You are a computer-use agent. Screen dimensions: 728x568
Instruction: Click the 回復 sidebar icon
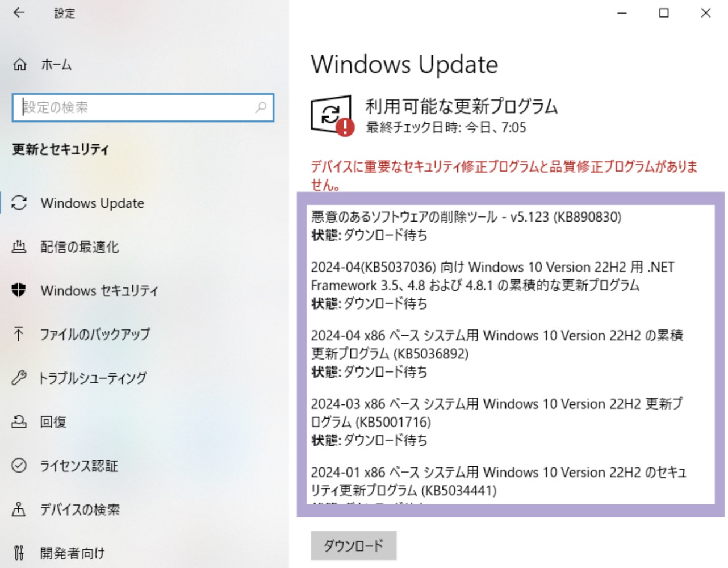(19, 421)
